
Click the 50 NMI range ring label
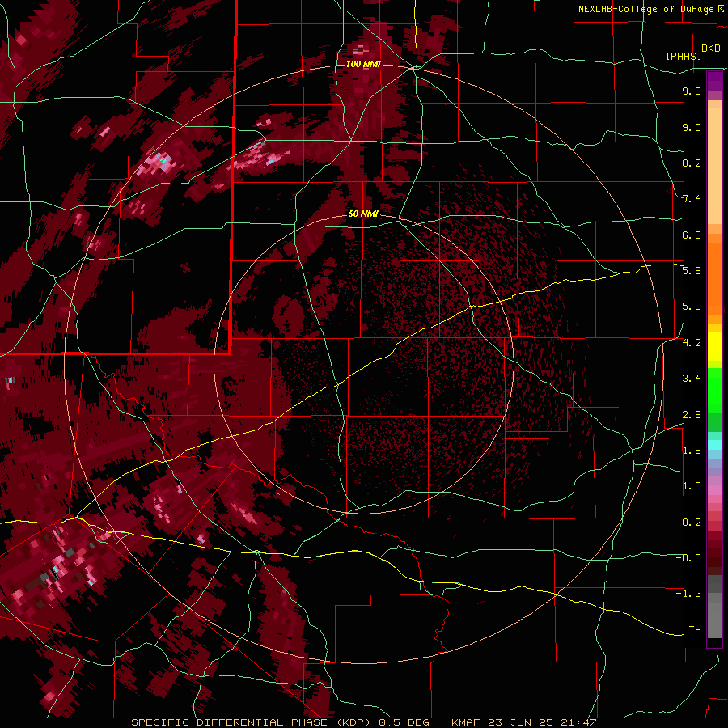(363, 214)
